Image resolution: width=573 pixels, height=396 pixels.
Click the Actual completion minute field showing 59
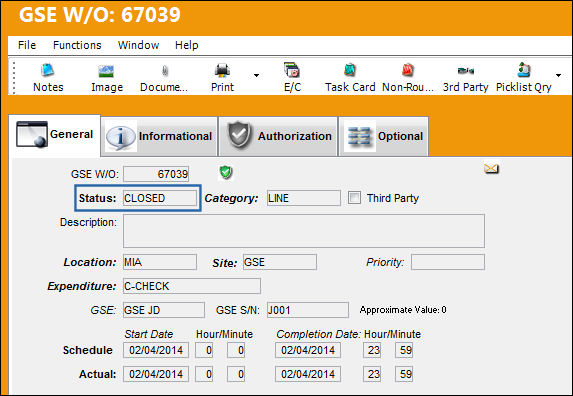pyautogui.click(x=404, y=374)
